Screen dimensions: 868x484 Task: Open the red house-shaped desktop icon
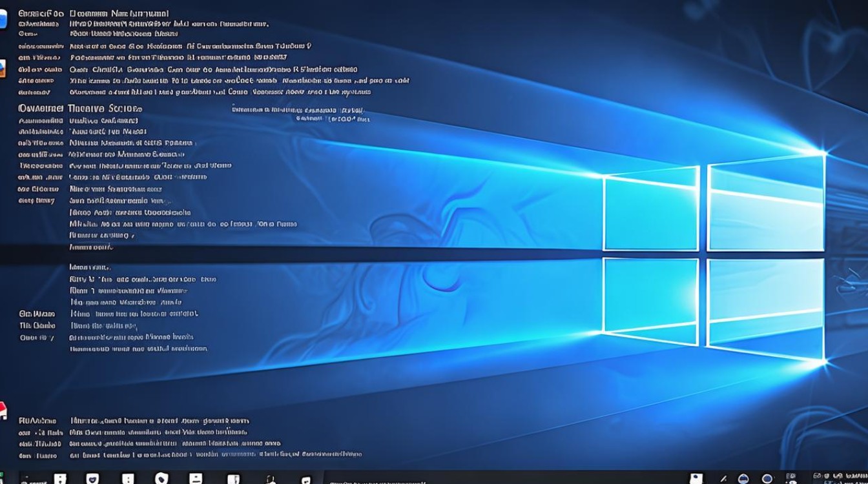(x=3, y=410)
